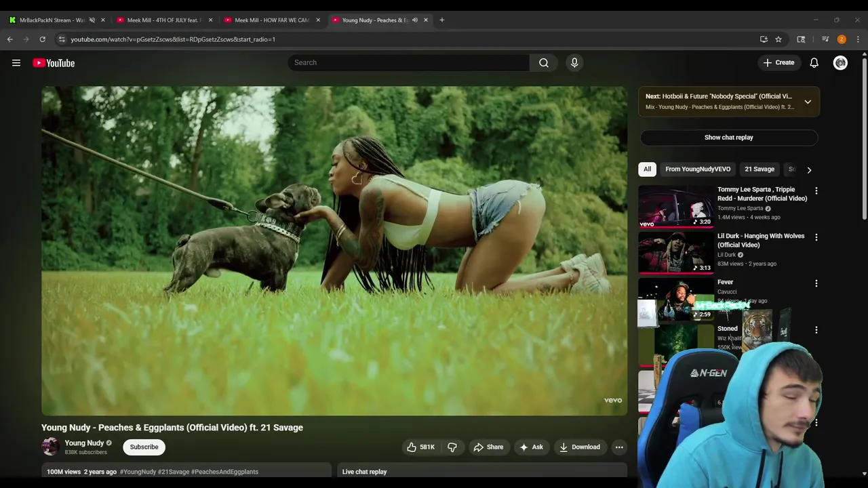Start voice search with the microphone icon
Viewport: 868px width, 488px height.
point(574,62)
